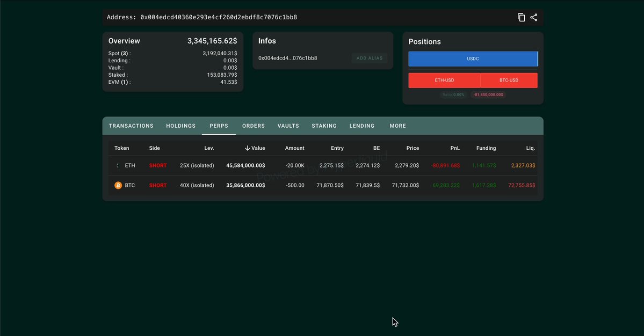Go to the Orders tab

[254, 126]
